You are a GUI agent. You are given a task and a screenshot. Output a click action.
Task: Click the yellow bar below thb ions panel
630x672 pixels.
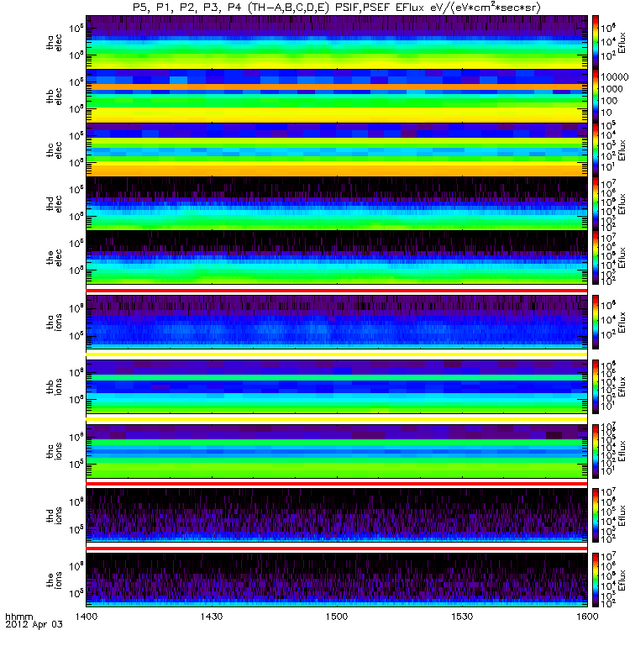pos(337,419)
